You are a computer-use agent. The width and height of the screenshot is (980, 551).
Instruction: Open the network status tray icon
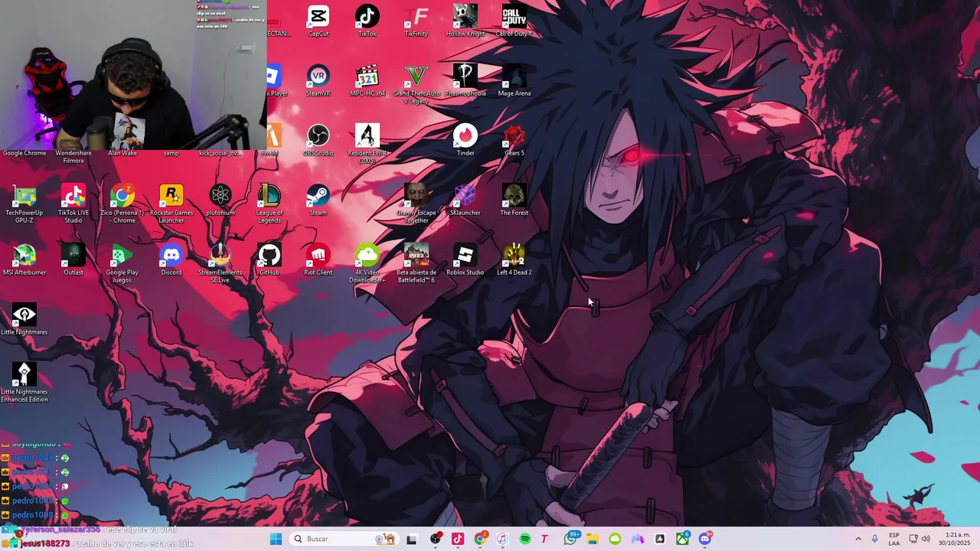point(913,539)
